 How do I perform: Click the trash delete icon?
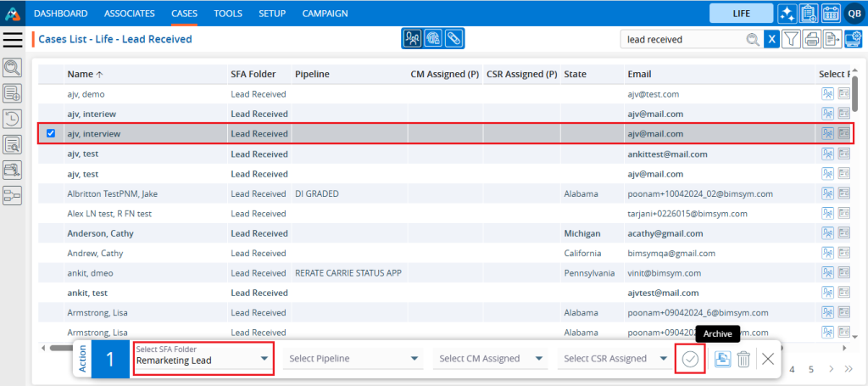pos(743,359)
